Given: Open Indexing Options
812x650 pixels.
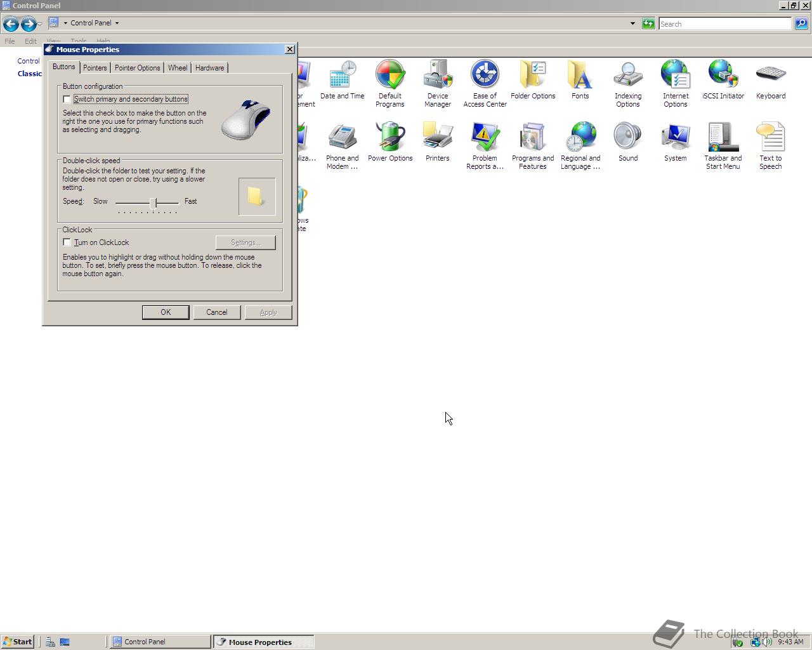Looking at the screenshot, I should coord(628,84).
